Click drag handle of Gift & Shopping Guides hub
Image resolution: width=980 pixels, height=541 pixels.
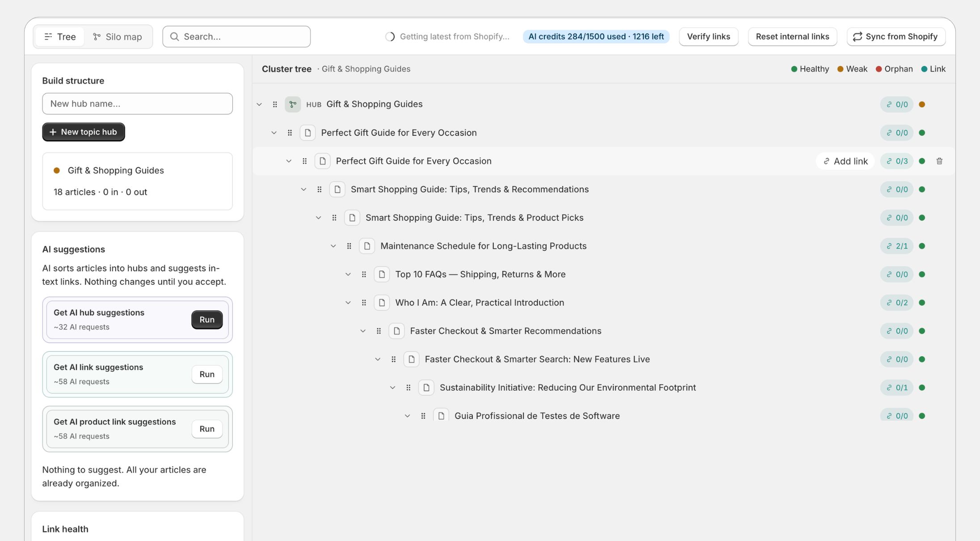coord(275,104)
